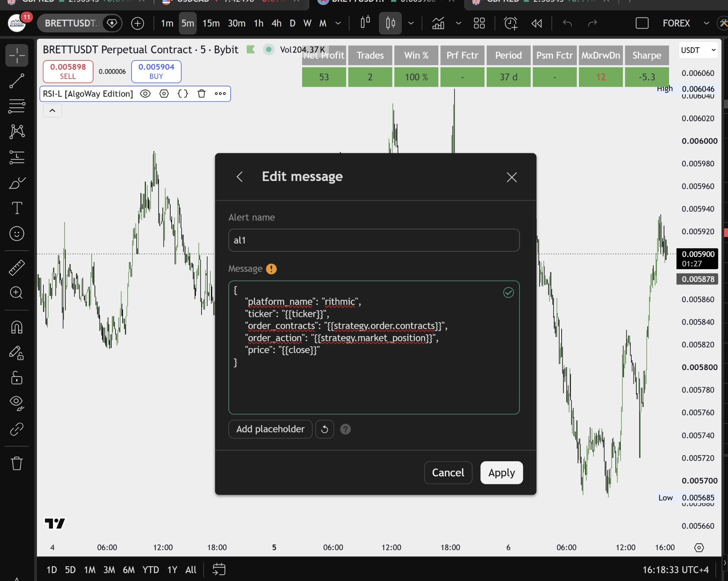Select the crosshair cursor tool
The width and height of the screenshot is (728, 581).
point(17,55)
